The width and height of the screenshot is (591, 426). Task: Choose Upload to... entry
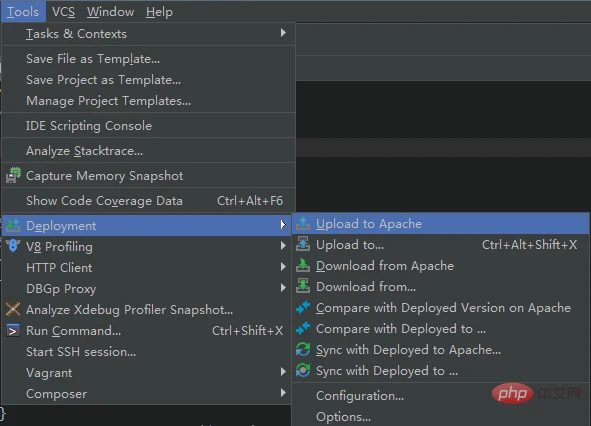(441, 245)
